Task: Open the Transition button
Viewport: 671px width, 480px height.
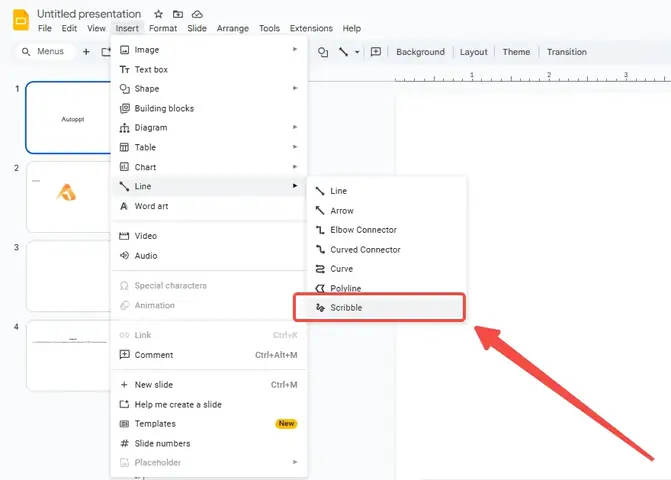Action: coord(567,52)
